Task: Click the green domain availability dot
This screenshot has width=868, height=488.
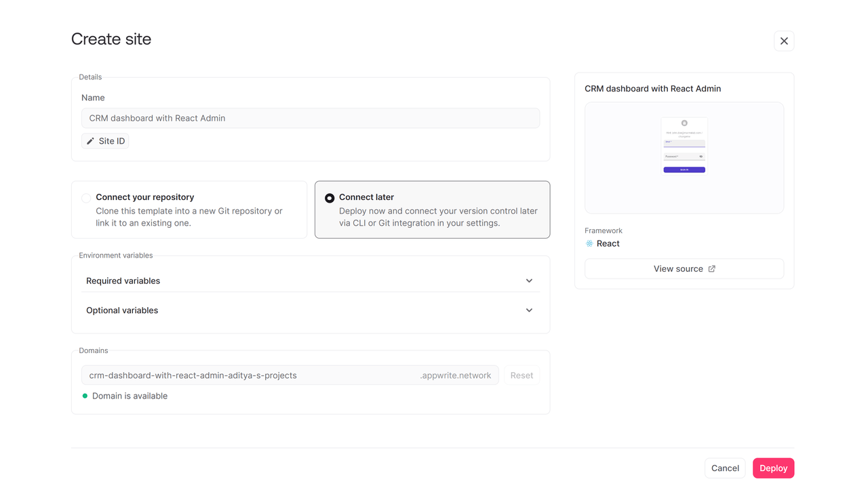Action: coord(85,396)
